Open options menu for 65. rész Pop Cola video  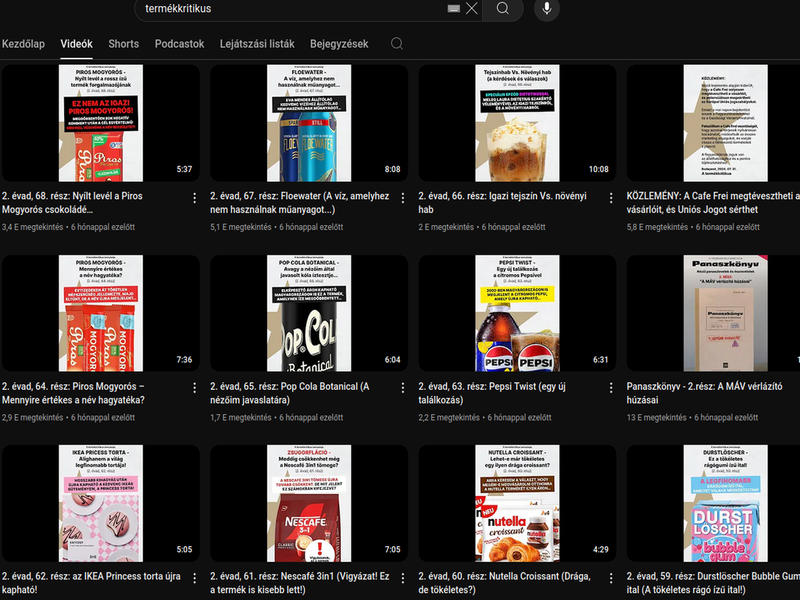click(x=403, y=388)
